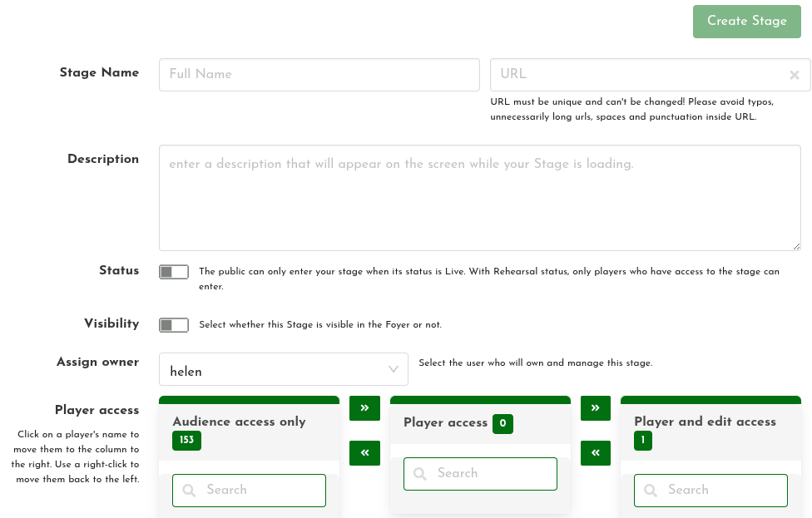Toggle the stage Status switch

pos(174,272)
